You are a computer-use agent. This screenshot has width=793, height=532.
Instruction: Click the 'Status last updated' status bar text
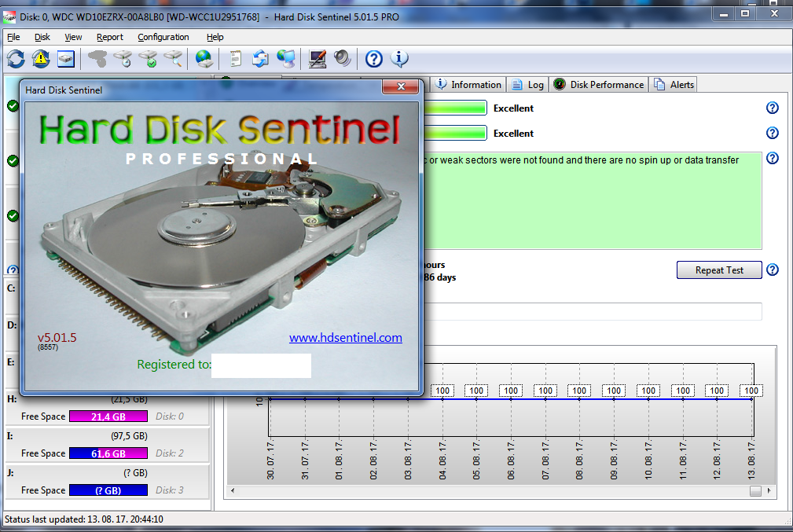[x=84, y=519]
